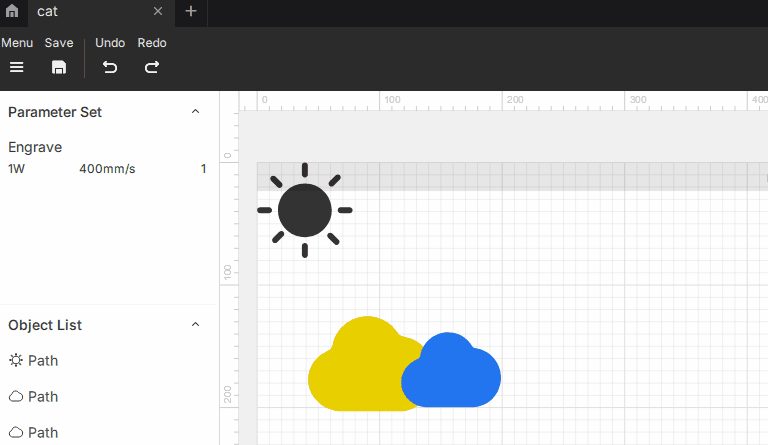Screen dimensions: 768x445
Task: Open a new tab with plus icon
Action: coord(191,12)
